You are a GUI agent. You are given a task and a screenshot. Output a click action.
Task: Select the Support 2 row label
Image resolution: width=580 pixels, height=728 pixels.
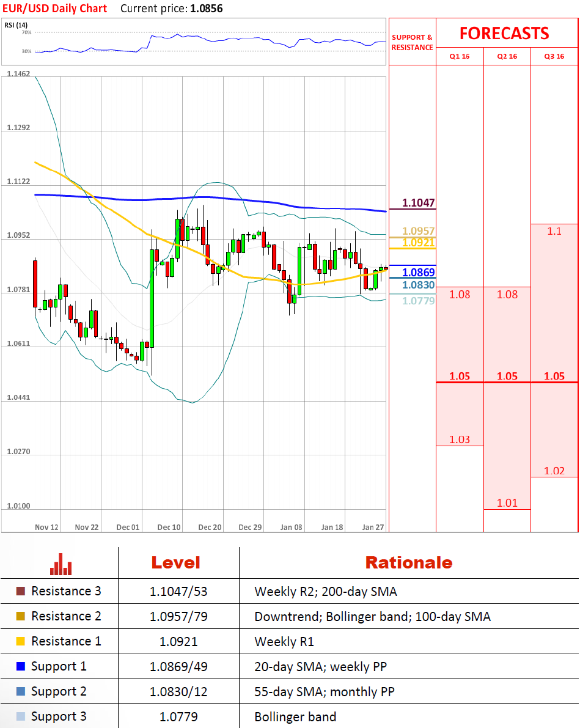click(59, 692)
